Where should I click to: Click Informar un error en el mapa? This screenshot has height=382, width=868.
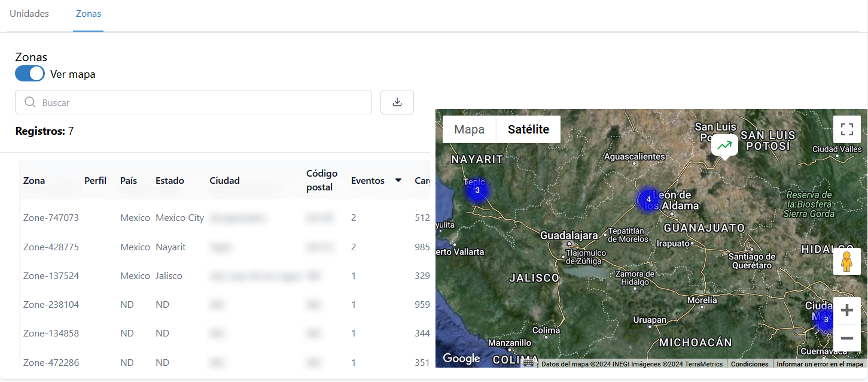(x=819, y=364)
